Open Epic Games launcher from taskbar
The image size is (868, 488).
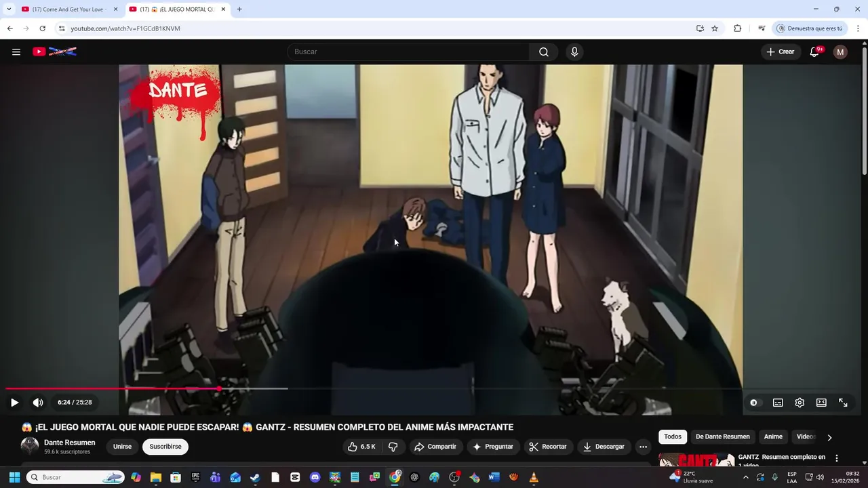pos(195,478)
